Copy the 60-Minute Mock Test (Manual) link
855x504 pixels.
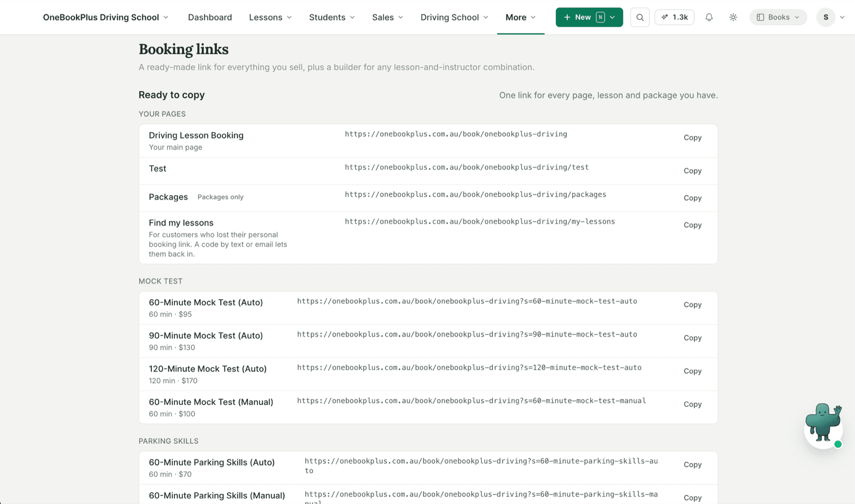[x=692, y=404]
